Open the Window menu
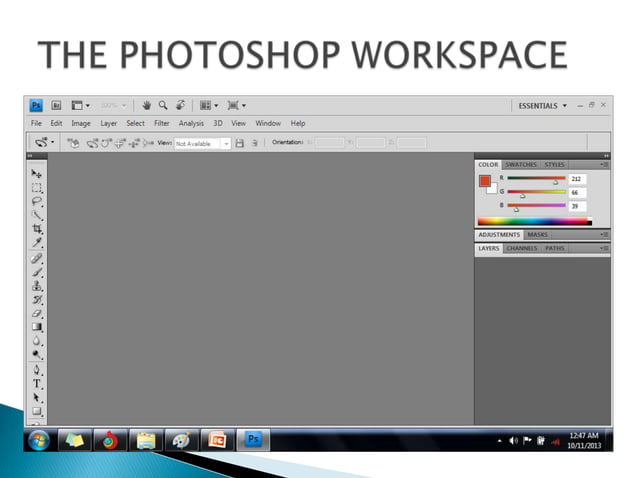 (x=268, y=123)
